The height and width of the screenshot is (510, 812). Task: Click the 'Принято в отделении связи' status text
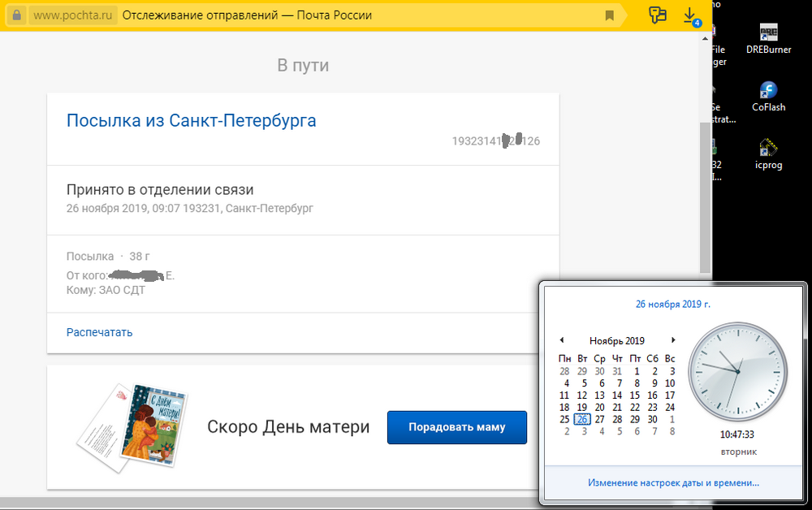pos(160,190)
